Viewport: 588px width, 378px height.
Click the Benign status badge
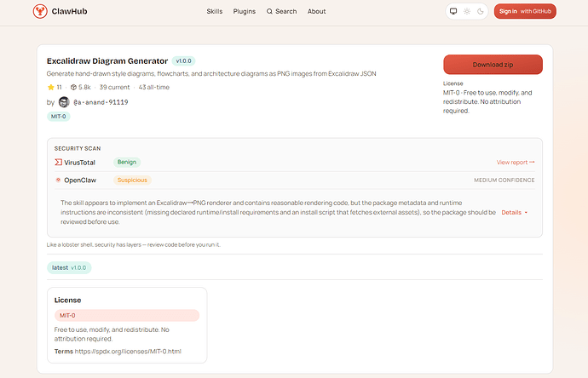click(x=127, y=162)
